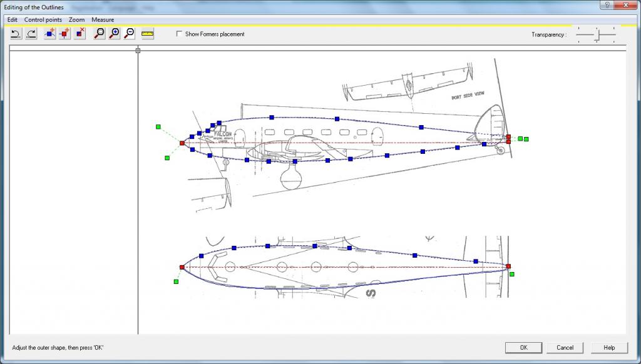Open the Zoom menu

77,20
